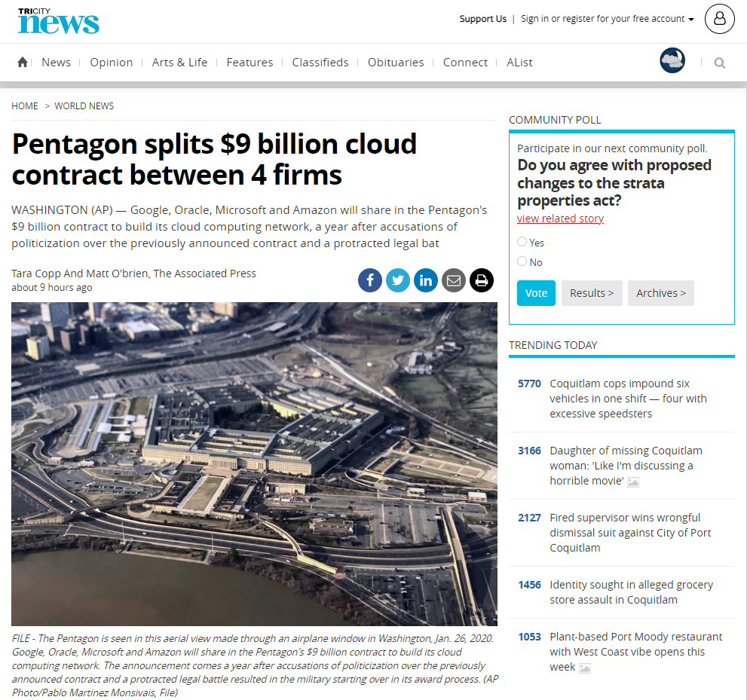Click the Vote button
The image size is (747, 700).
(x=536, y=293)
